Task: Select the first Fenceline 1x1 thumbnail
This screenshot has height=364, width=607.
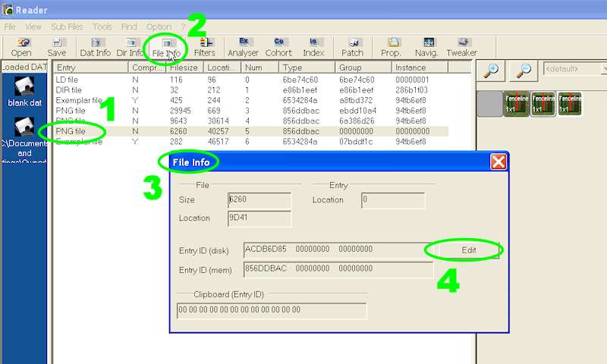Action: [x=517, y=104]
